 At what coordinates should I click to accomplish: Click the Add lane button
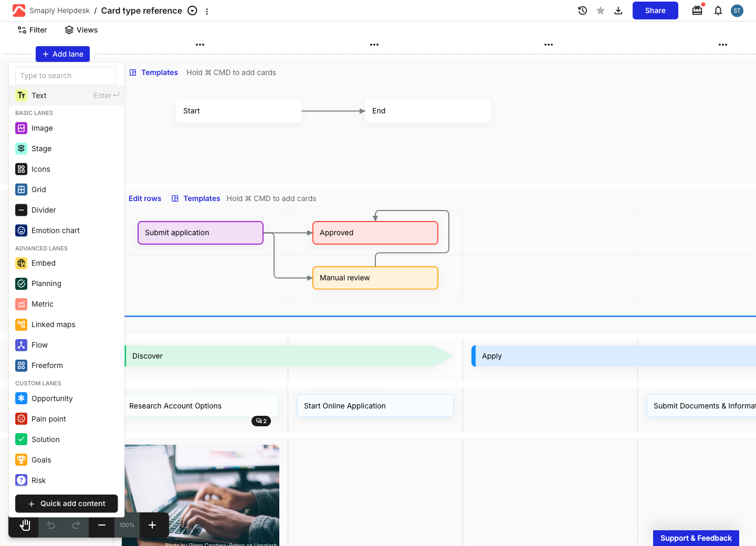click(63, 54)
